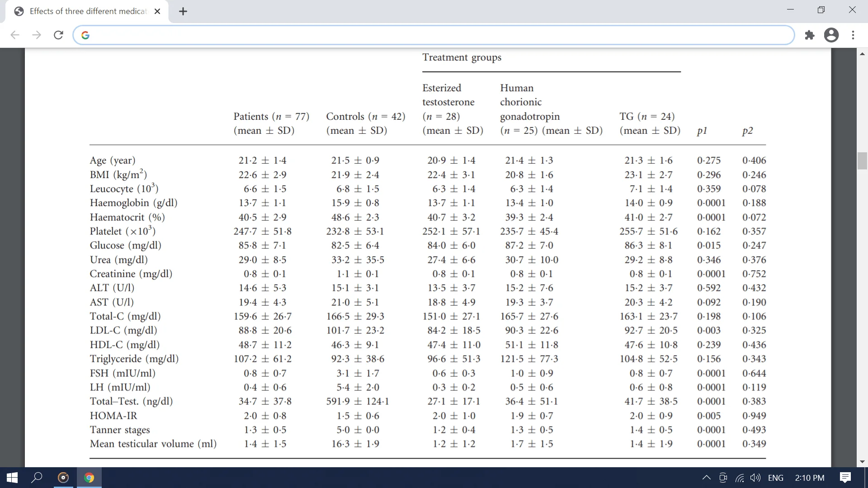The image size is (868, 488).
Task: Click the scroll up arrow
Action: coord(863,54)
